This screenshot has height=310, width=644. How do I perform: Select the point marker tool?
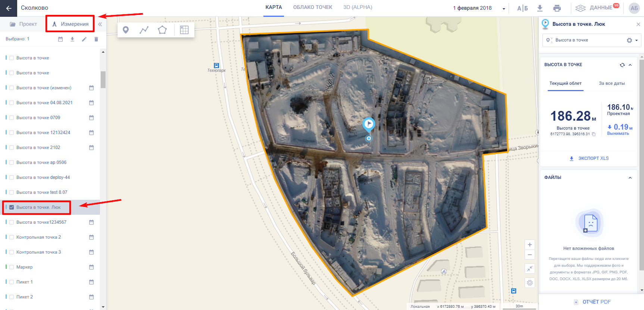(126, 30)
